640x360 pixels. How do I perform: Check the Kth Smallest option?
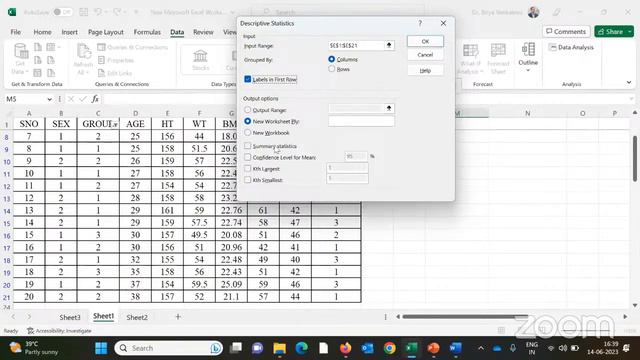(247, 180)
